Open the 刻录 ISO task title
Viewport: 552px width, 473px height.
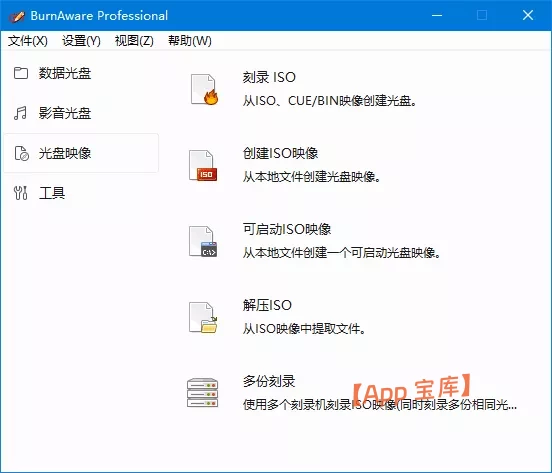point(269,77)
